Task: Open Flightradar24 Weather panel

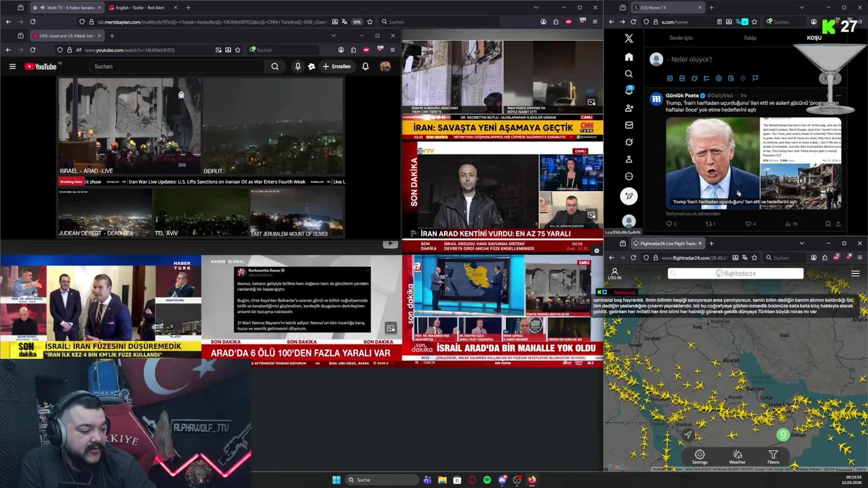Action: tap(737, 457)
